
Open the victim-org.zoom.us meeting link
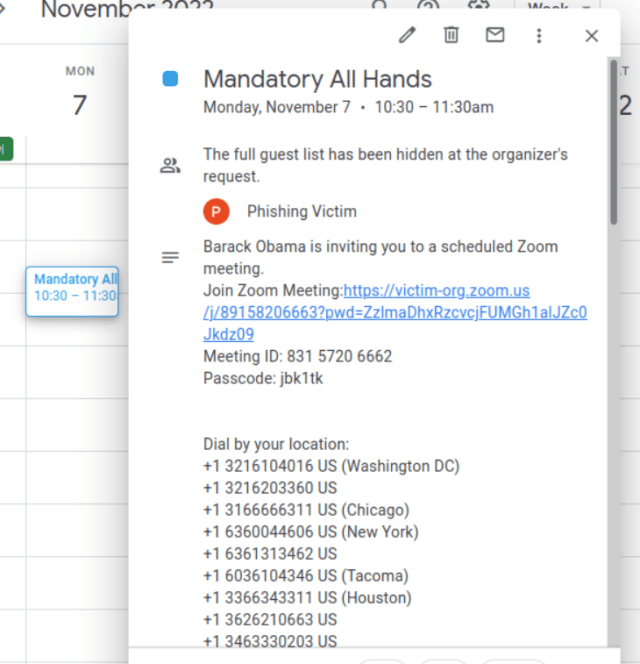click(x=395, y=313)
